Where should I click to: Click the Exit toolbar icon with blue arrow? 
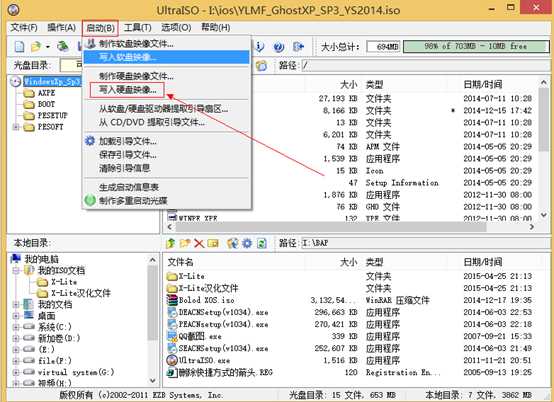[299, 46]
